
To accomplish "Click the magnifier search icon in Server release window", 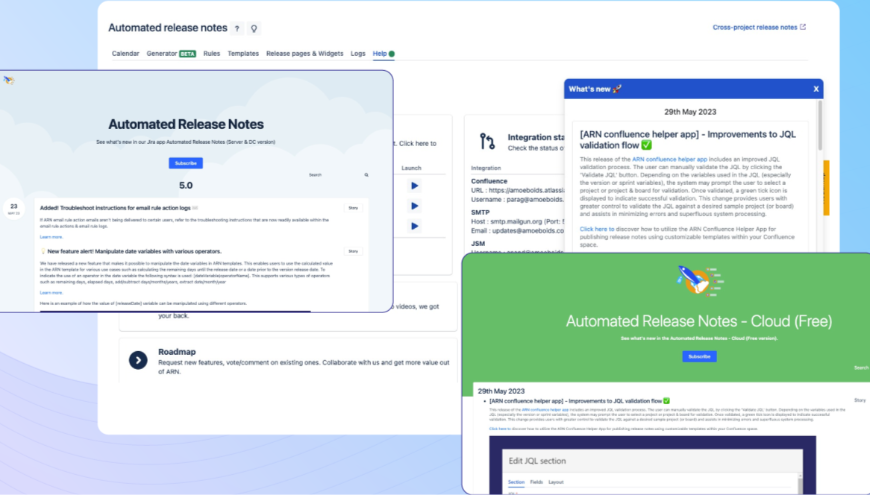I will point(366,175).
